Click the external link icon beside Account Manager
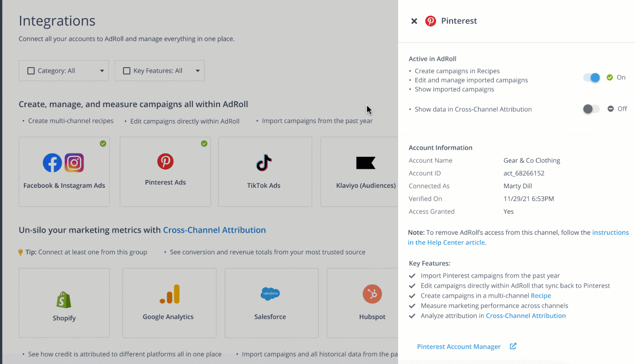Image resolution: width=635 pixels, height=364 pixels. tap(513, 346)
